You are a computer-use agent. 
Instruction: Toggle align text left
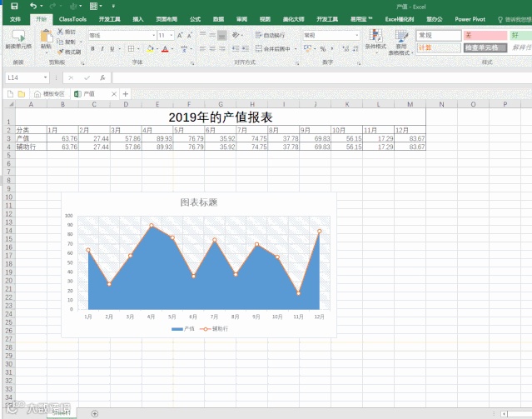coord(202,49)
